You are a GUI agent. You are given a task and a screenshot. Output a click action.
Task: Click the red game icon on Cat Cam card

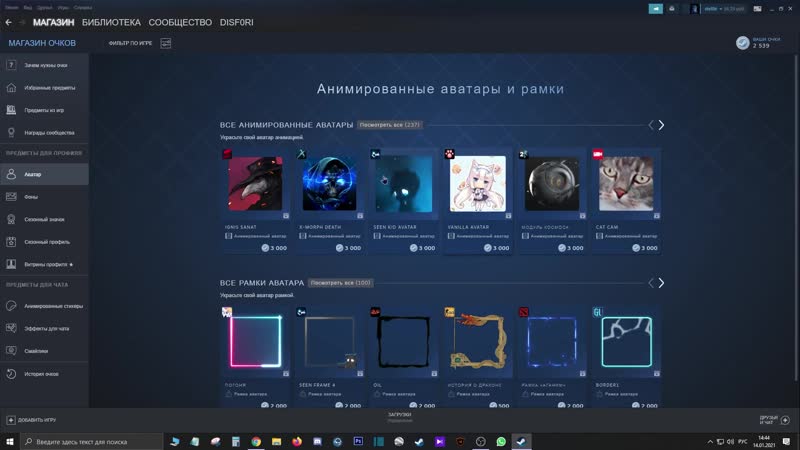pos(598,154)
